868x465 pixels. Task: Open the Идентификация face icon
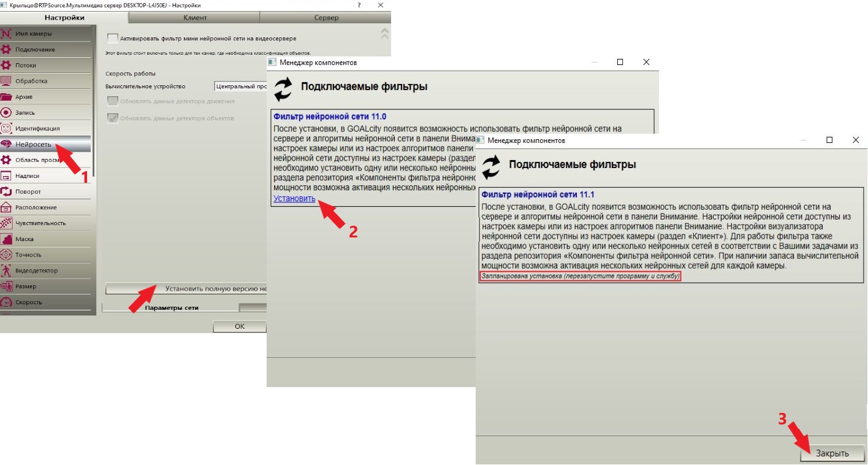click(6, 128)
